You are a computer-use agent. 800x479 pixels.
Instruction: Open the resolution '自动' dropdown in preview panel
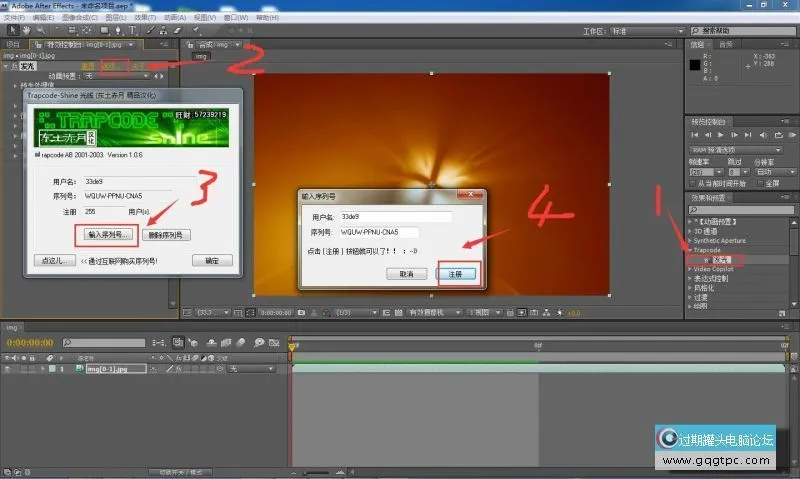point(774,172)
